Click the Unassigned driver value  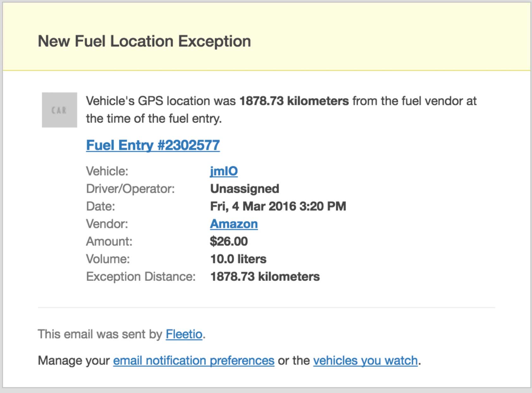click(x=244, y=189)
